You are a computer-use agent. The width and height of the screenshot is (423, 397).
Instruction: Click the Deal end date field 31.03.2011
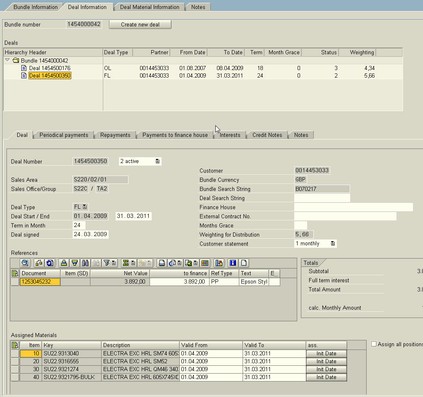pos(133,216)
